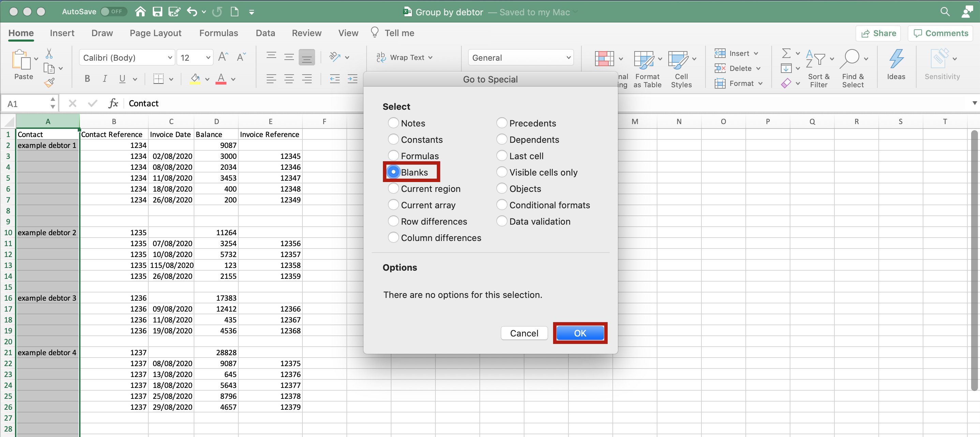Click Cancel in Go to Special dialog
Image resolution: width=980 pixels, height=437 pixels.
pyautogui.click(x=524, y=333)
